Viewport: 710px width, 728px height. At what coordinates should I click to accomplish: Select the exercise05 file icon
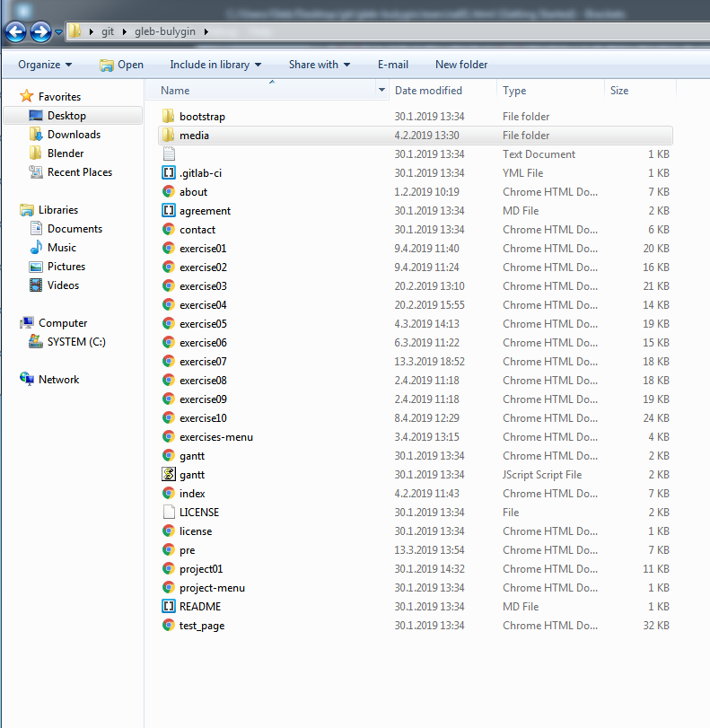(x=169, y=324)
